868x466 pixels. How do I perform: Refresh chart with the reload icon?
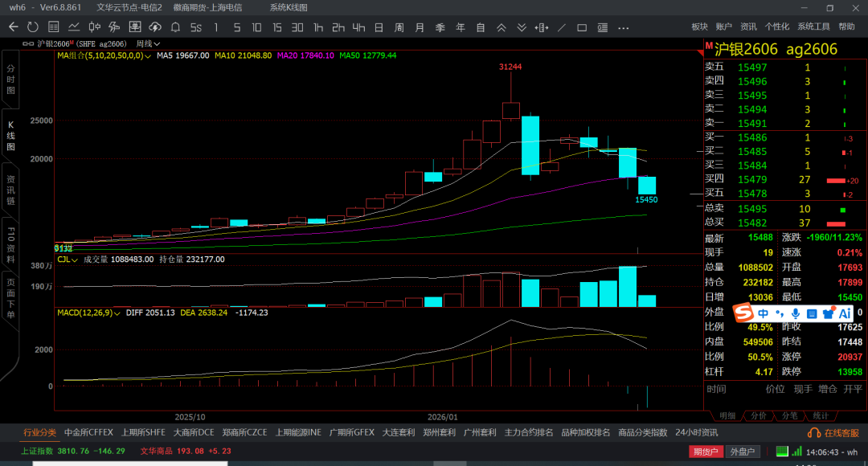point(33,27)
